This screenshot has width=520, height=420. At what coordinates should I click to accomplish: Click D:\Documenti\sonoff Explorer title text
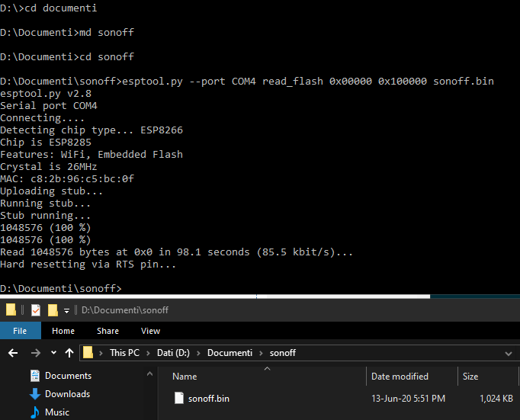coord(125,310)
